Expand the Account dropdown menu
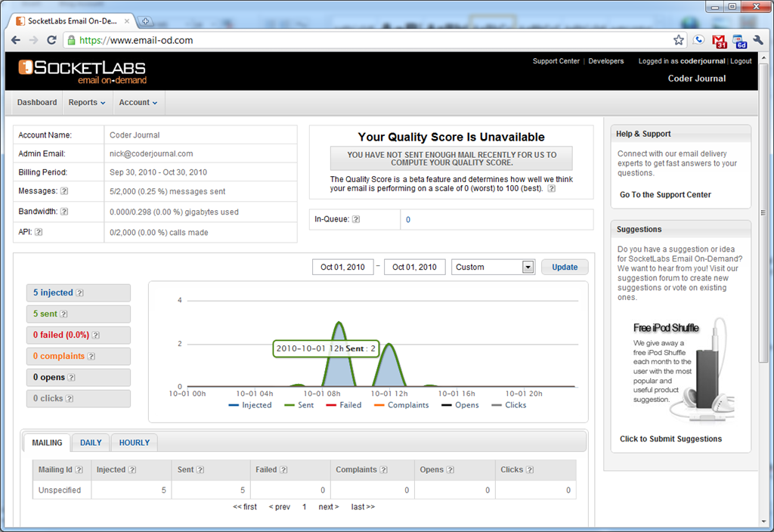774x532 pixels. 138,103
